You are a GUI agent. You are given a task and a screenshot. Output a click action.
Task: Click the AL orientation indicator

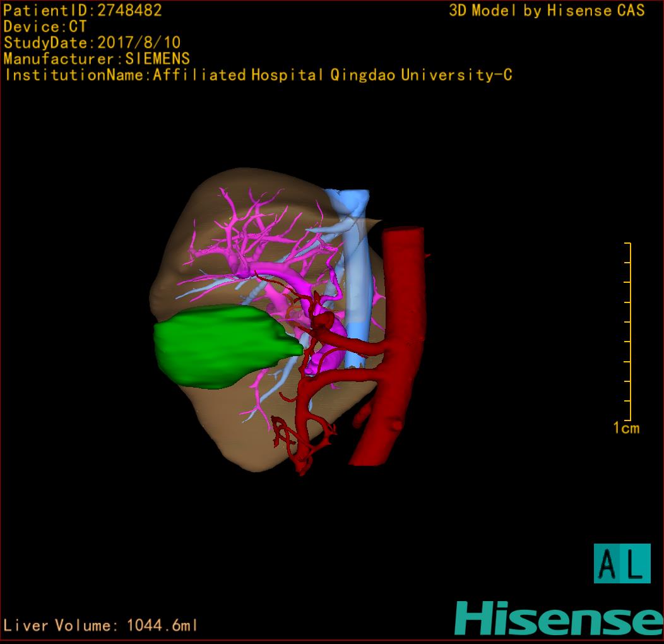click(622, 563)
